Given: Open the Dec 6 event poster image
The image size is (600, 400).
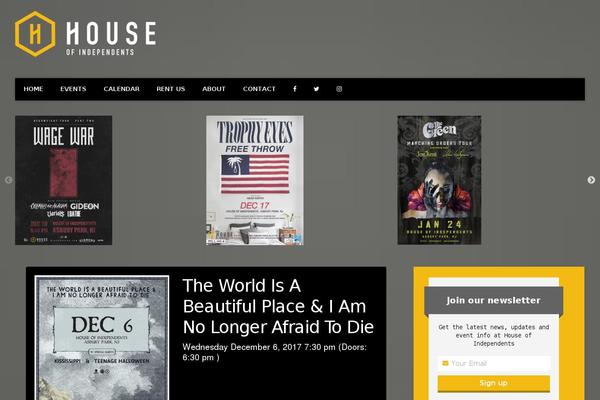Looking at the screenshot, I should point(102,338).
